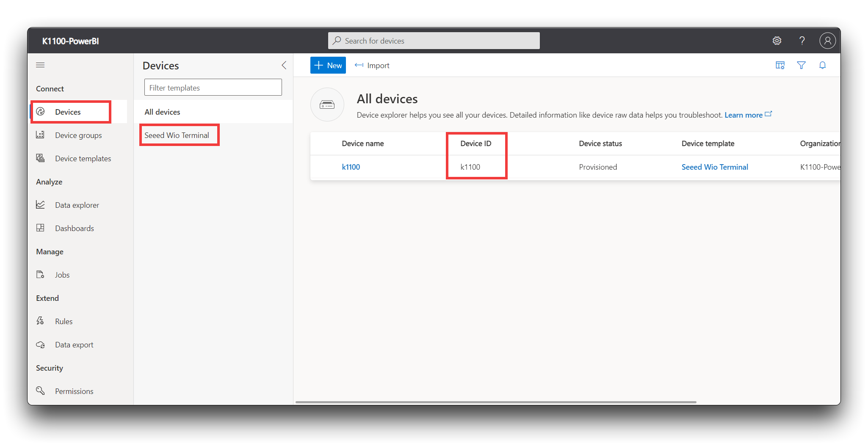
Task: Click the Import button
Action: pos(372,65)
